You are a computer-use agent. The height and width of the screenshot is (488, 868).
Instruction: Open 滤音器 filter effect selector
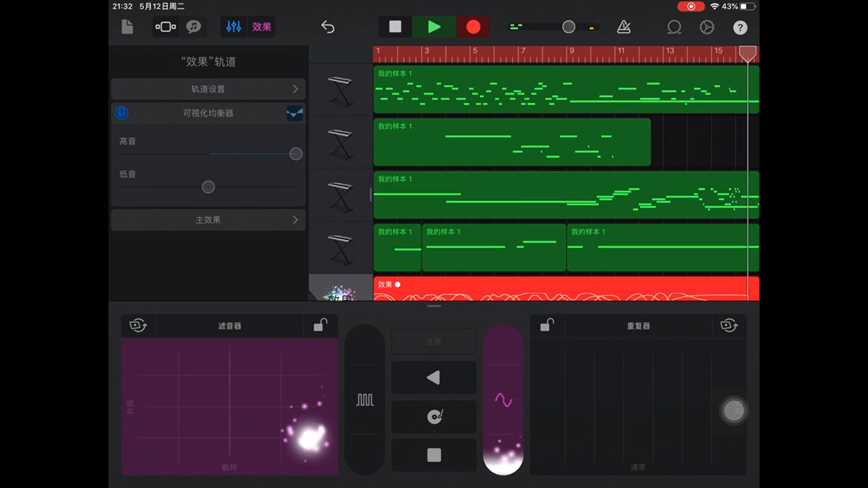click(x=230, y=326)
